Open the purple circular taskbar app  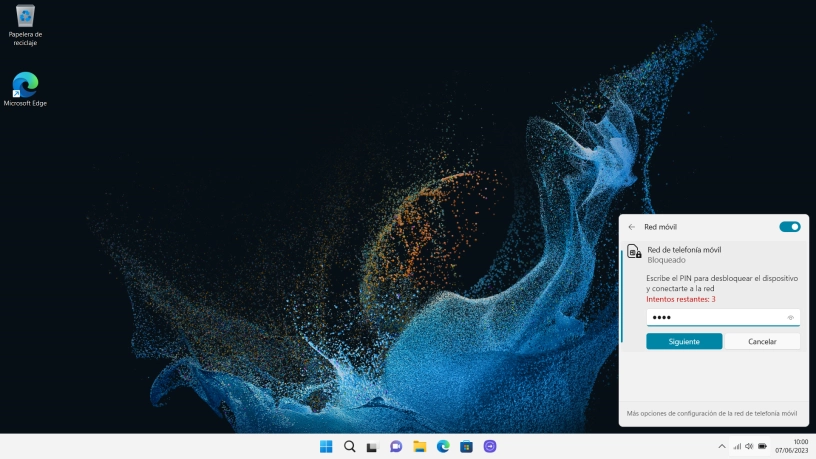point(490,446)
